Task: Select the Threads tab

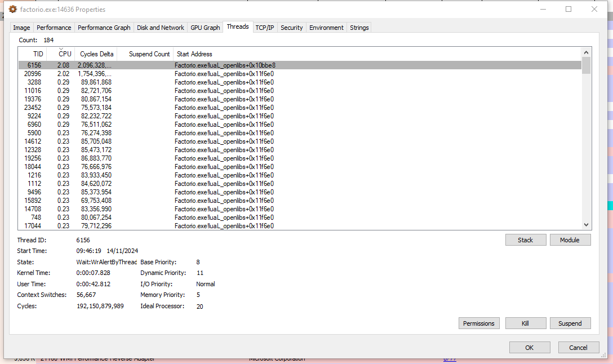Action: [238, 26]
